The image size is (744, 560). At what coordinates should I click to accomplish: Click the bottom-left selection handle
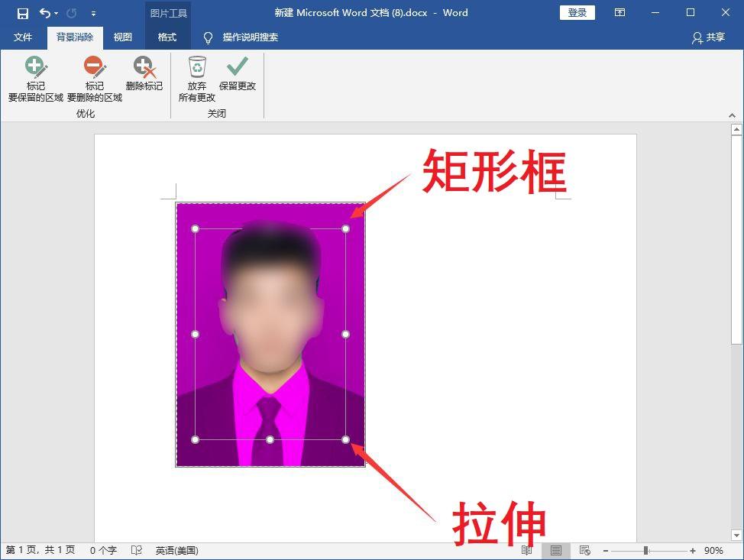coord(195,439)
